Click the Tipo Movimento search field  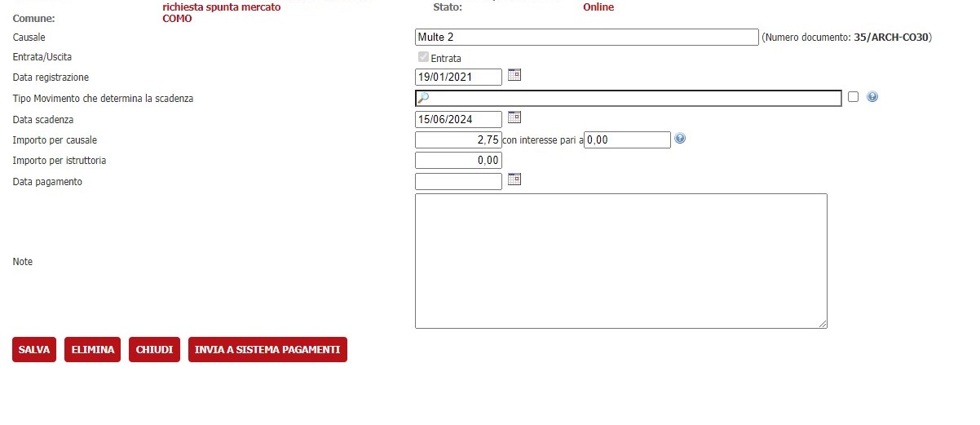click(628, 98)
